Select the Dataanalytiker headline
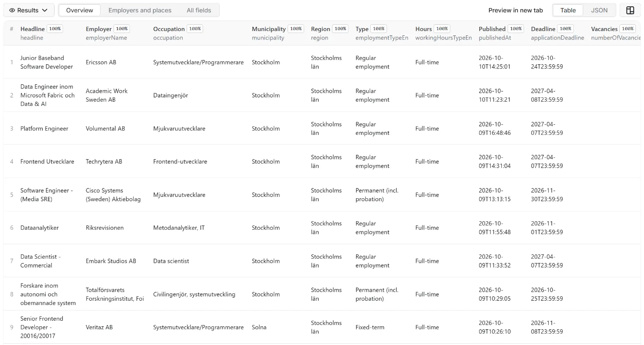This screenshot has height=345, width=644. 40,228
